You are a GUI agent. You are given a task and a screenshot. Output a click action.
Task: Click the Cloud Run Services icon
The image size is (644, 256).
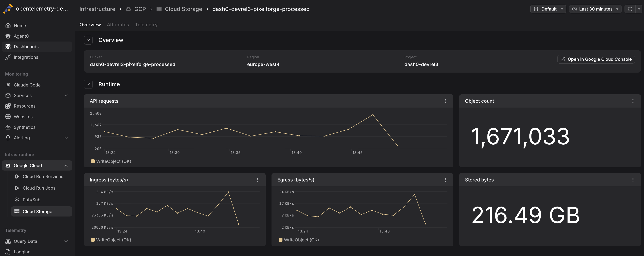(17, 177)
